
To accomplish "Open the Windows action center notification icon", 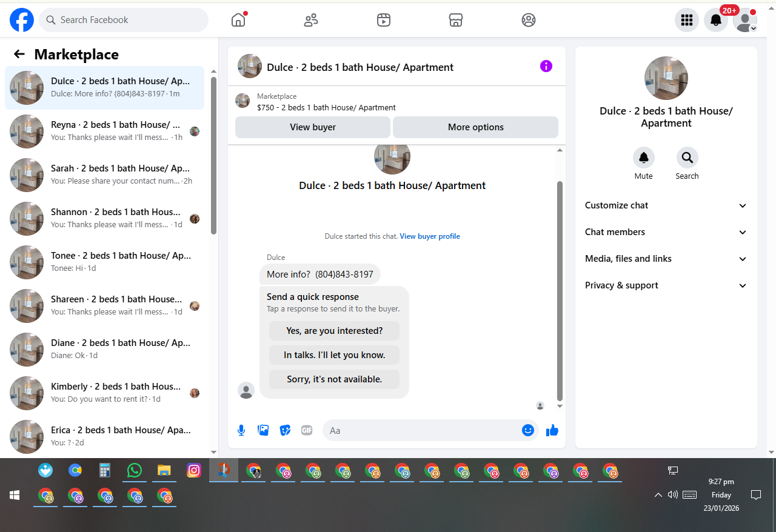I will 756,495.
